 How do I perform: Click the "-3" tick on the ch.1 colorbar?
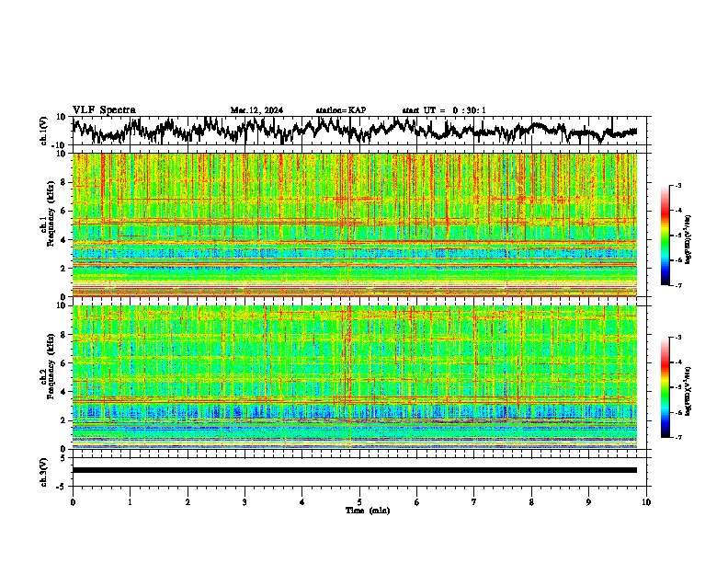click(678, 186)
